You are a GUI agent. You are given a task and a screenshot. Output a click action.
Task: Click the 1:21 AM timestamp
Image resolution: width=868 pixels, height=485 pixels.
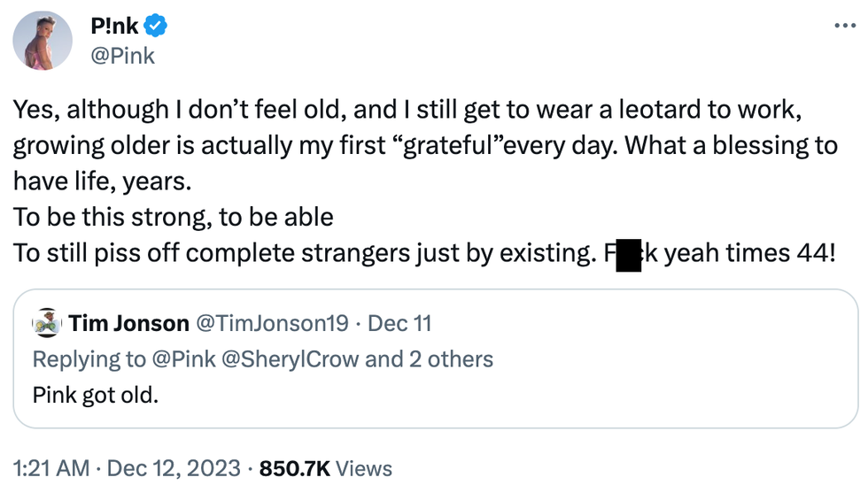(50, 467)
